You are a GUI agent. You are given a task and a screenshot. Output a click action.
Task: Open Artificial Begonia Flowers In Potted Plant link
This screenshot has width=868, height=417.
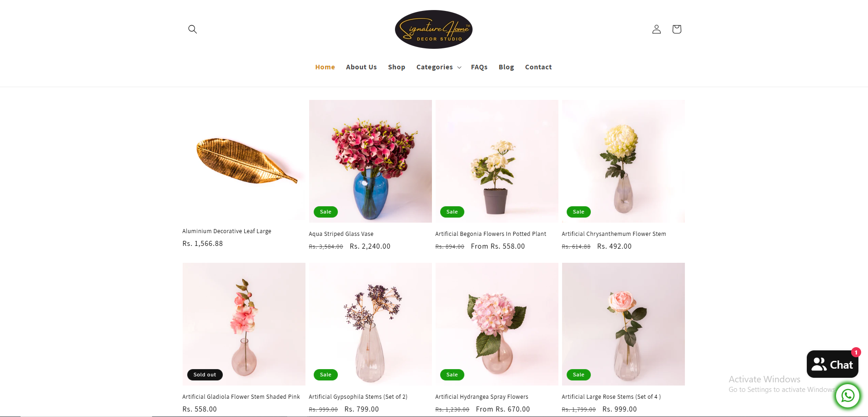(x=490, y=234)
